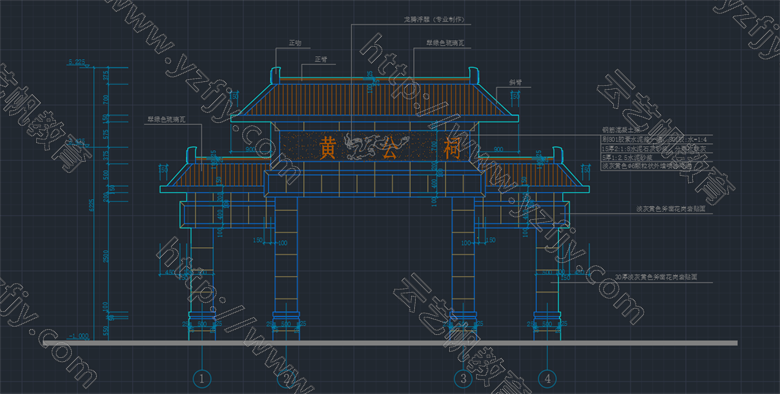
Task: Select the axis bubble numbered 4
Action: coord(547,379)
